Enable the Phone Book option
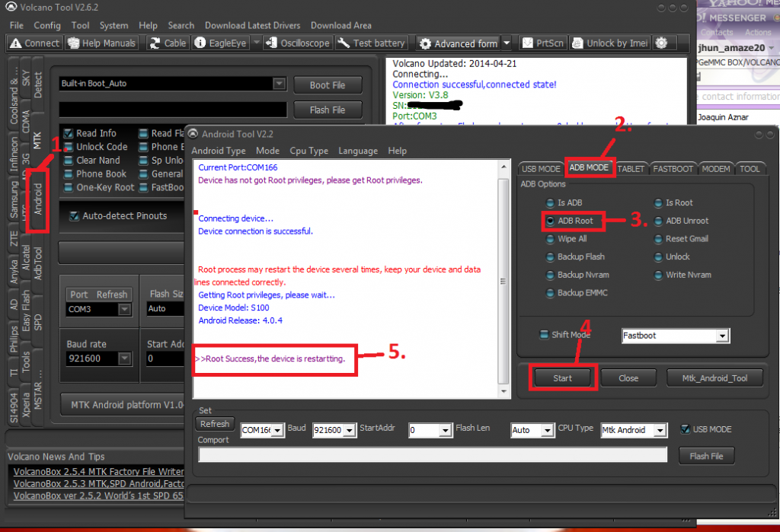Screen dimensions: 780x532 click(x=68, y=174)
